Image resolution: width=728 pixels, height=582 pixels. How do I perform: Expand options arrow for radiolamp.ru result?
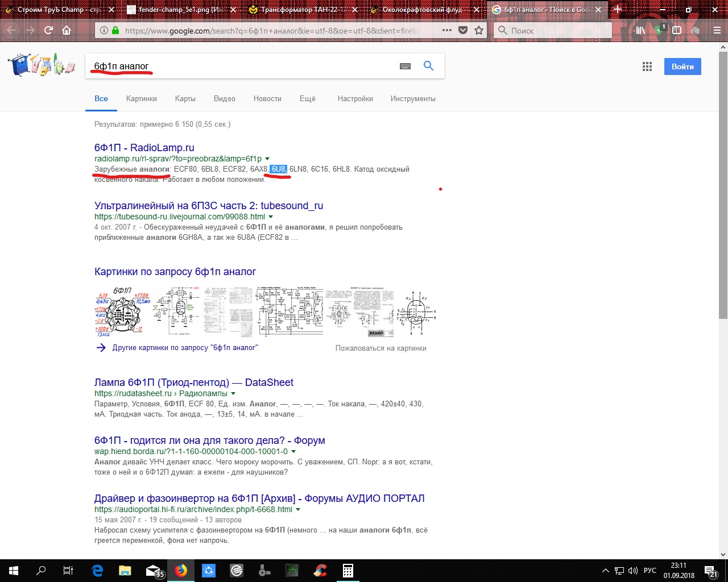point(267,159)
